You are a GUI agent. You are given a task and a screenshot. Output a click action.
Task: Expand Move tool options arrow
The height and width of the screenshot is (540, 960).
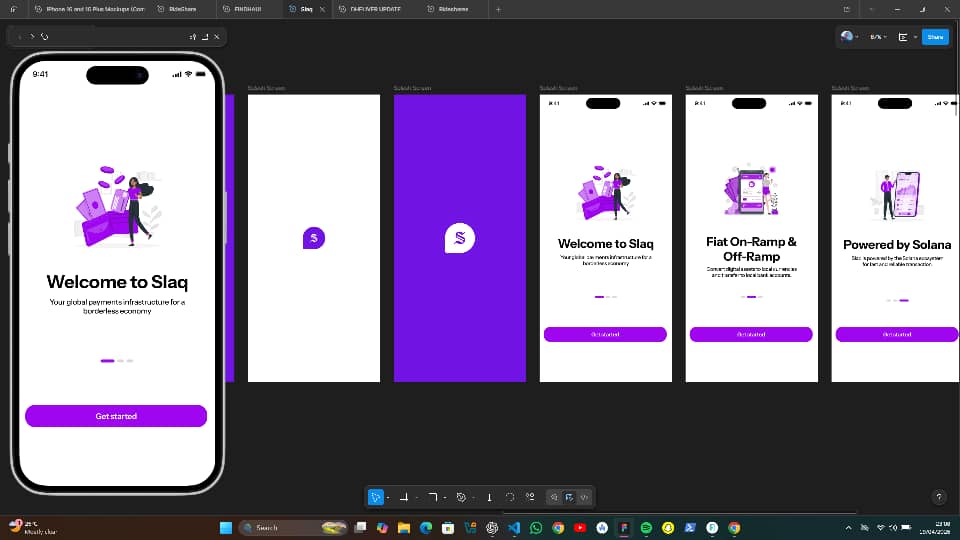point(389,498)
